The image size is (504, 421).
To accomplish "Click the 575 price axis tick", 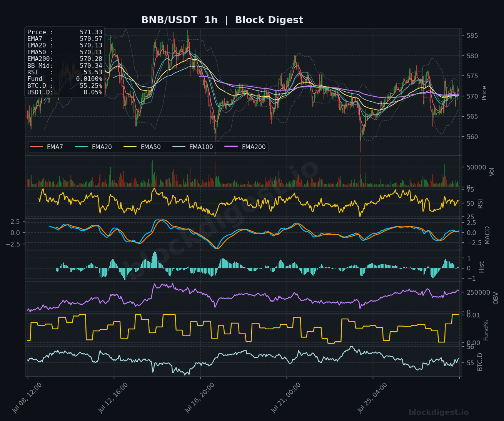I will [472, 76].
